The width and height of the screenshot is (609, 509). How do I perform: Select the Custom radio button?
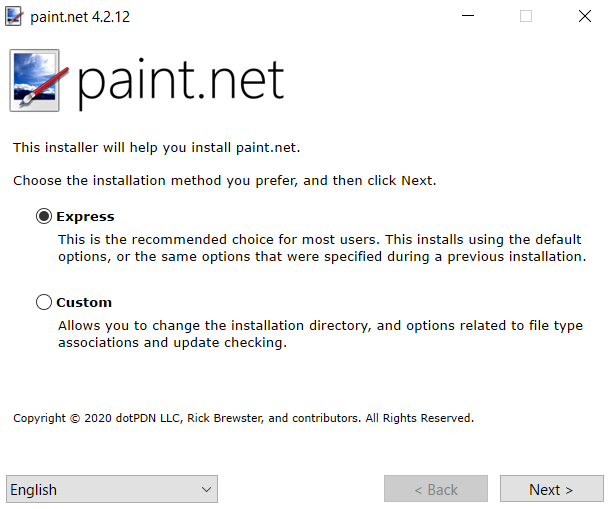pyautogui.click(x=44, y=302)
